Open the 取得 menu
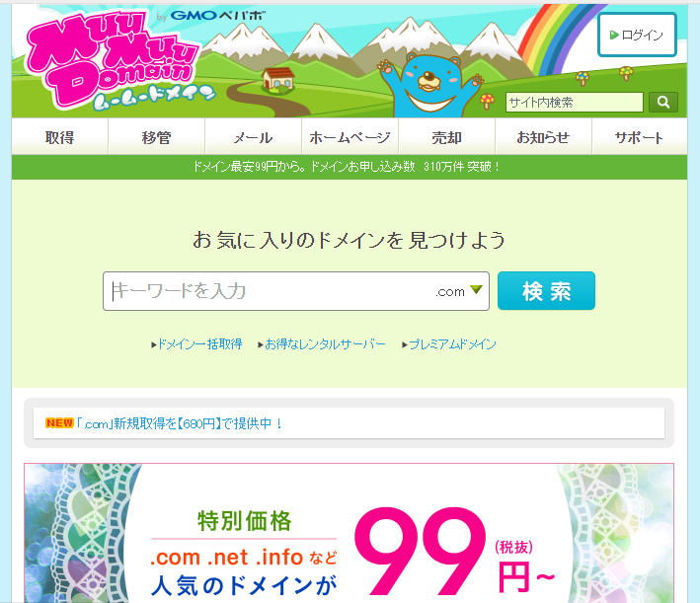The image size is (700, 603). click(x=60, y=137)
